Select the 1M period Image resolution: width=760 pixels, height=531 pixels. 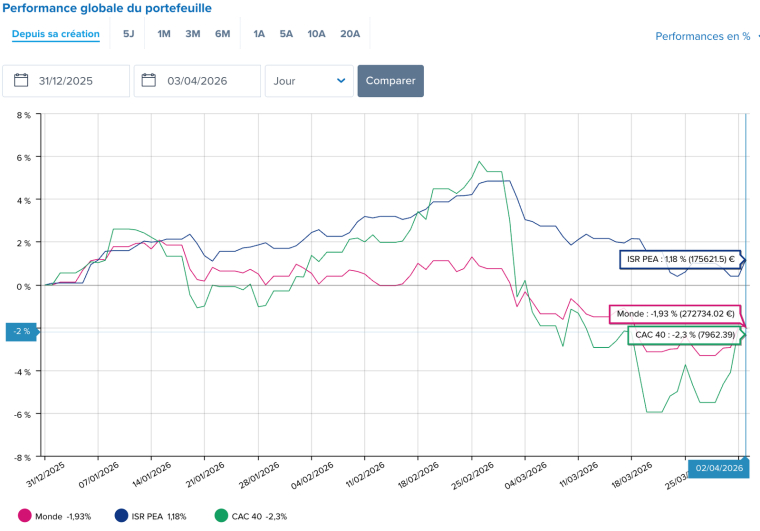click(x=164, y=34)
